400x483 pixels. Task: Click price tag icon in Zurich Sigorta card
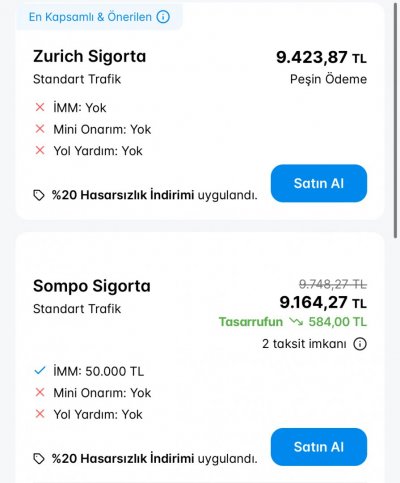coord(39,195)
